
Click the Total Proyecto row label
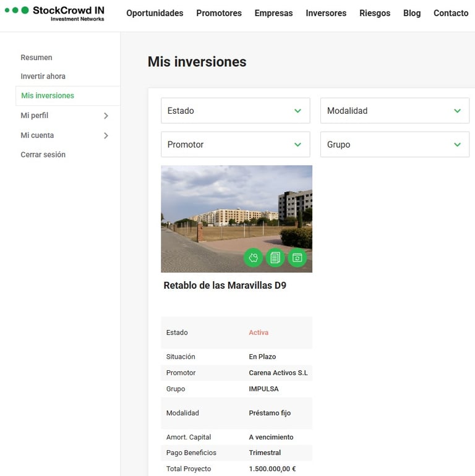click(x=188, y=469)
